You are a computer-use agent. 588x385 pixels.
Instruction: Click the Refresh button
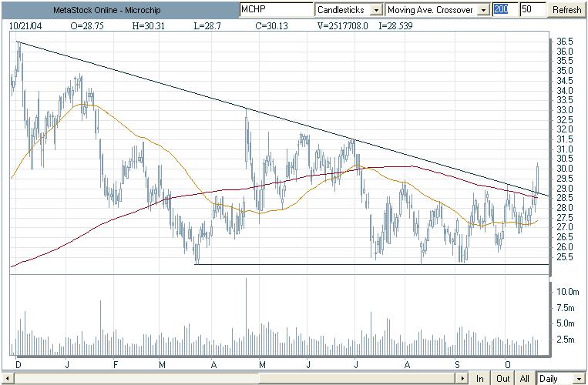tap(567, 10)
